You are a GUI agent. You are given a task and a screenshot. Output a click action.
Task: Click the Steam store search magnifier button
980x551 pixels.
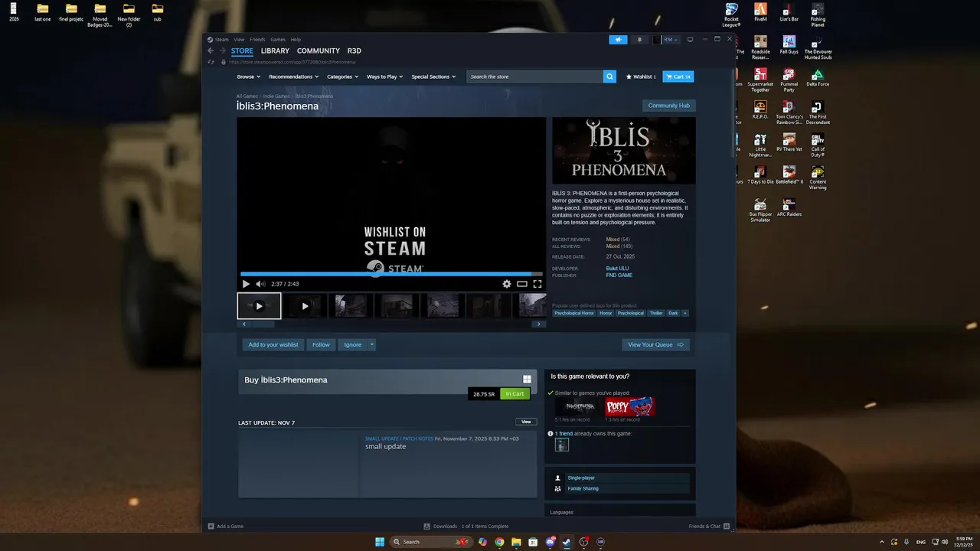(x=609, y=77)
